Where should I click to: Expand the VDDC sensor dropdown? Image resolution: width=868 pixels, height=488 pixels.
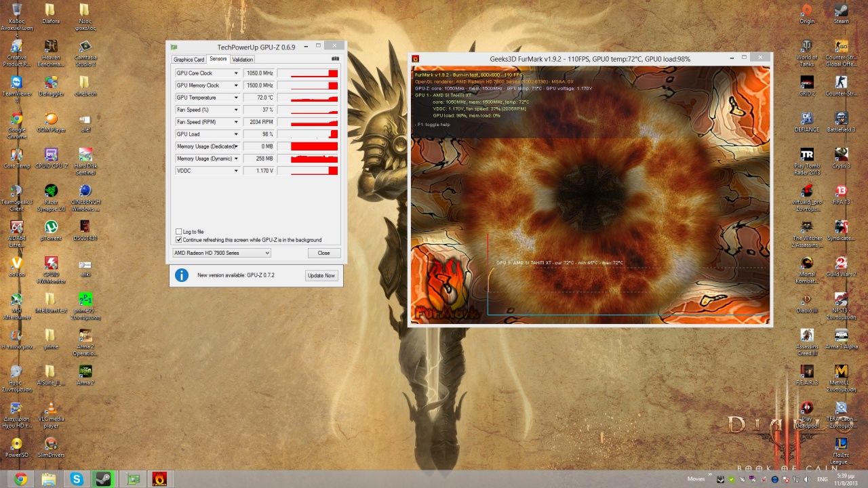click(236, 171)
